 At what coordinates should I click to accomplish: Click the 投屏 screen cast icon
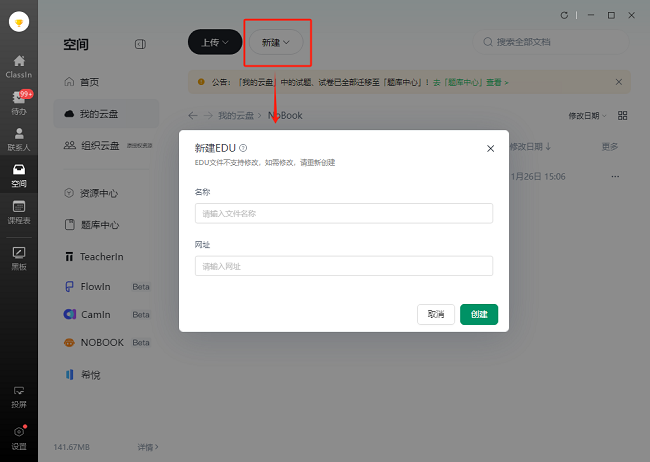click(x=19, y=396)
